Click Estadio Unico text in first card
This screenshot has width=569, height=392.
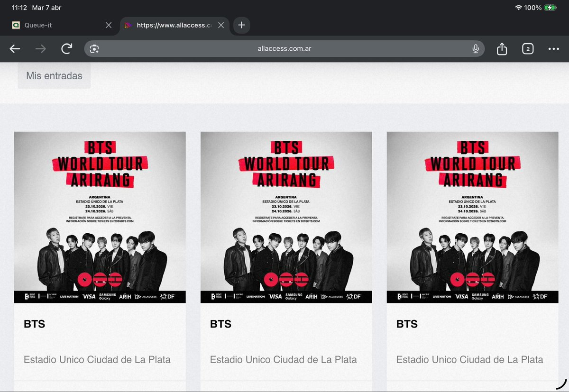coord(97,360)
